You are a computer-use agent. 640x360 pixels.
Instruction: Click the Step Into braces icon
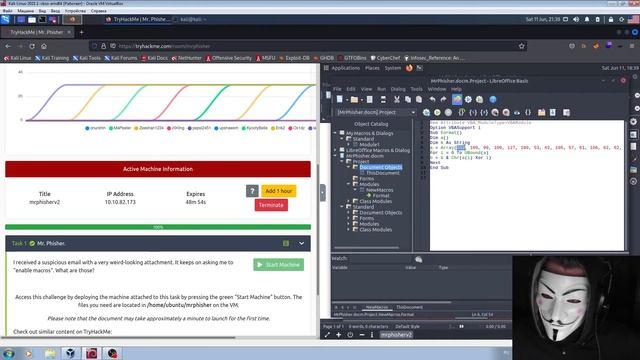[473, 112]
